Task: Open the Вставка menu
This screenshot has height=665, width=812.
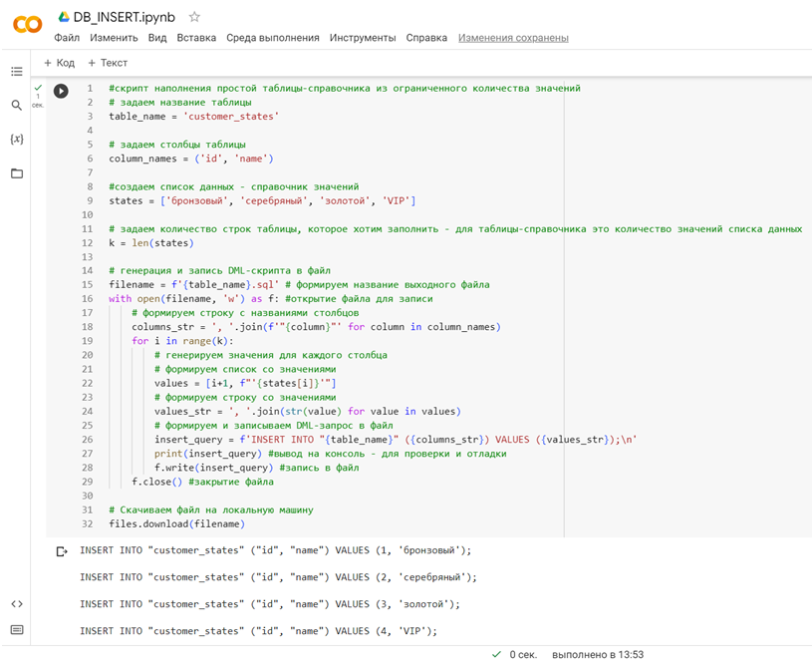Action: (196, 38)
